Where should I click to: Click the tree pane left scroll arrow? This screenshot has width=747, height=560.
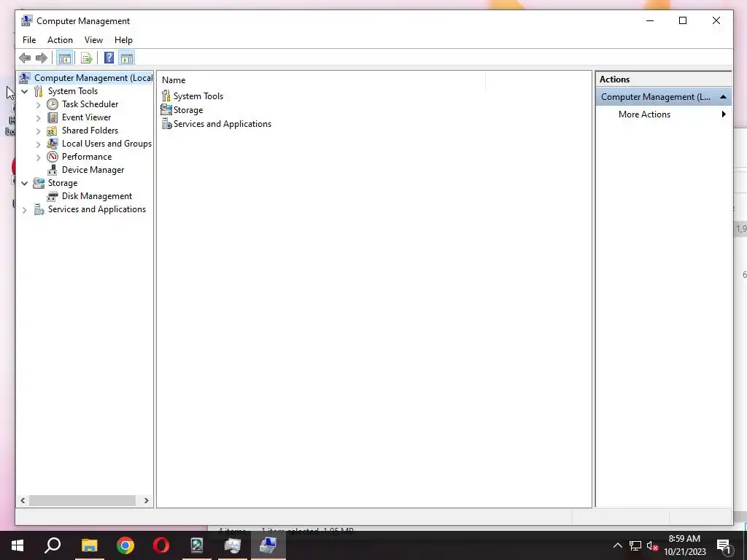point(23,500)
